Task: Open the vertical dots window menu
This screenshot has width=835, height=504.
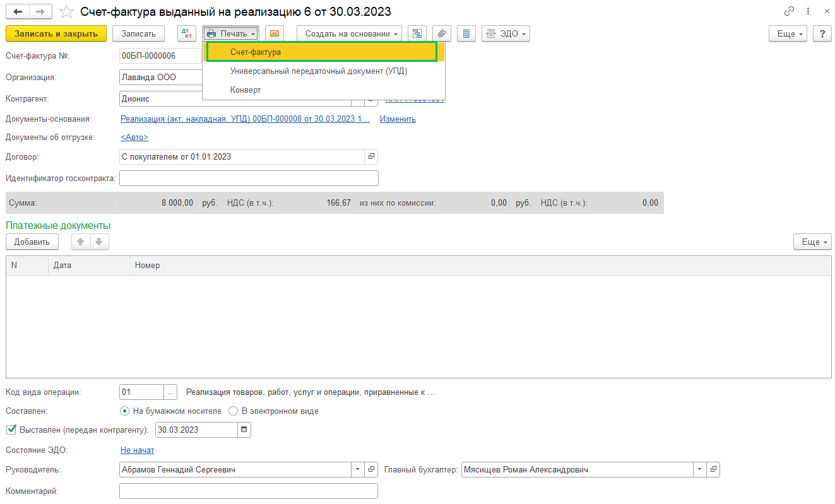Action: [808, 11]
